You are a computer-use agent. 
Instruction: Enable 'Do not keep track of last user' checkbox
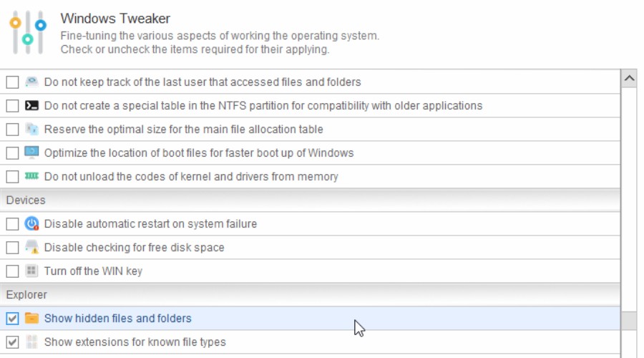click(x=12, y=82)
